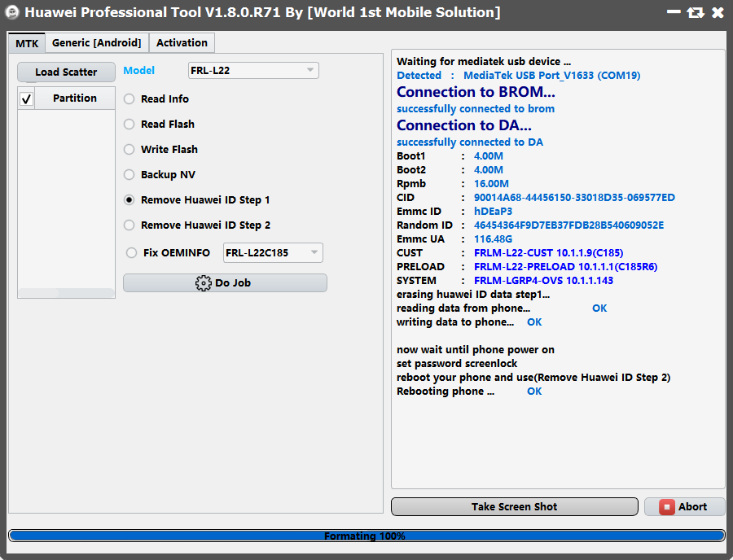
Task: Click the Huawei Professional Tool logo icon
Action: click(x=11, y=12)
